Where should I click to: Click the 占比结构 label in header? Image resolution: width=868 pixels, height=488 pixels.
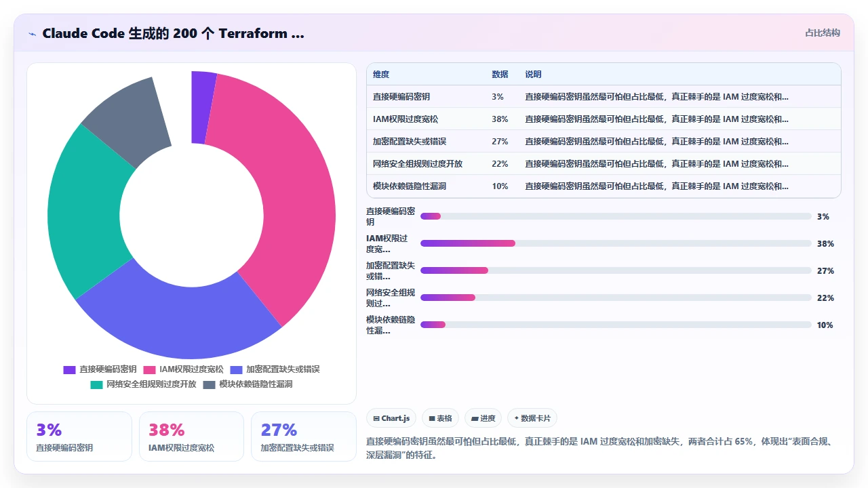click(x=823, y=33)
